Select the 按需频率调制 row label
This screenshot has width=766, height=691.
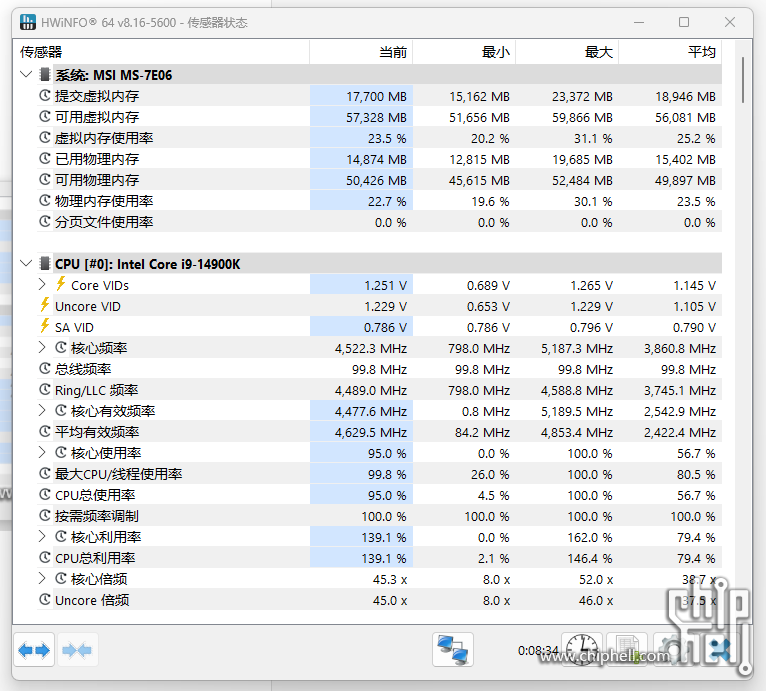[97, 516]
